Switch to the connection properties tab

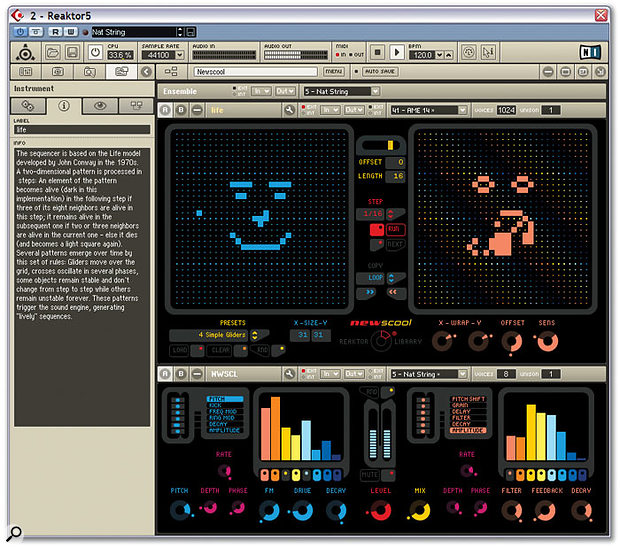point(136,106)
